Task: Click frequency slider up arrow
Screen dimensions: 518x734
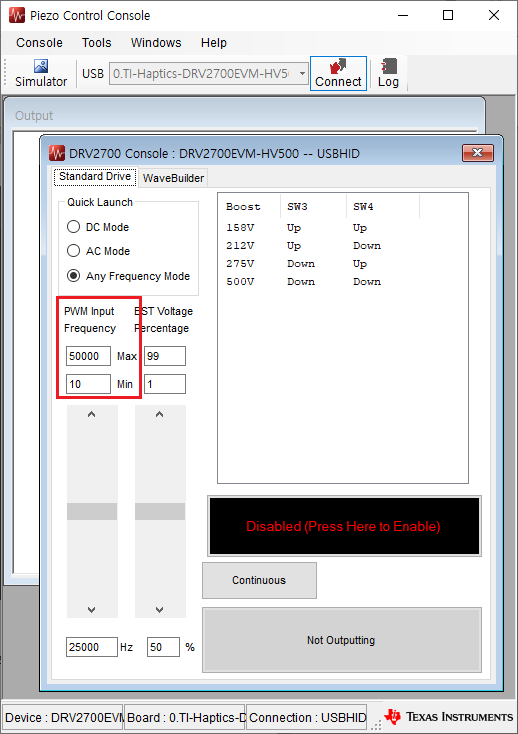Action: (92, 414)
